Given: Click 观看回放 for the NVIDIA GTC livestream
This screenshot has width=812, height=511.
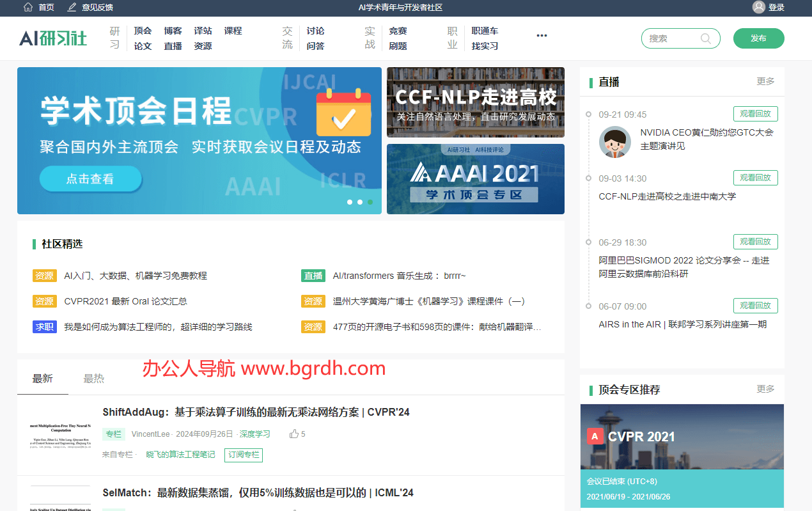Looking at the screenshot, I should (755, 114).
